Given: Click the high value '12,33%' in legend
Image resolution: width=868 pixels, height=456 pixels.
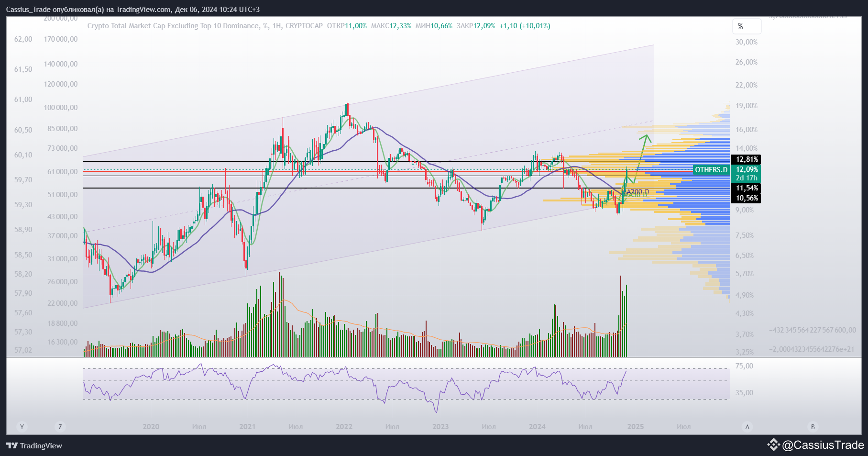Looking at the screenshot, I should click(x=400, y=26).
